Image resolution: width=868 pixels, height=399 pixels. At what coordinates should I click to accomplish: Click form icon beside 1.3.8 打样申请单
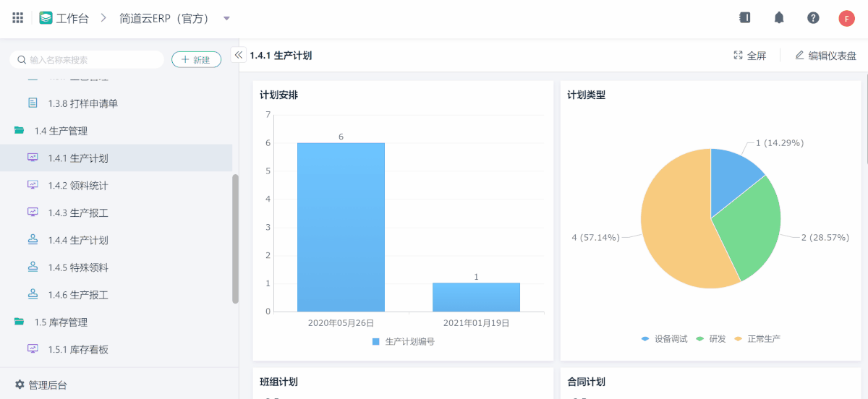(33, 103)
